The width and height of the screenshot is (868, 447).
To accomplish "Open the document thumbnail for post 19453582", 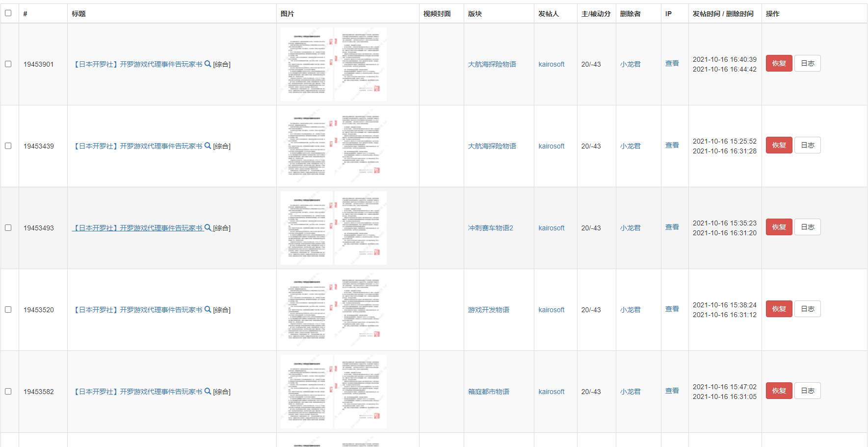I will tap(334, 392).
